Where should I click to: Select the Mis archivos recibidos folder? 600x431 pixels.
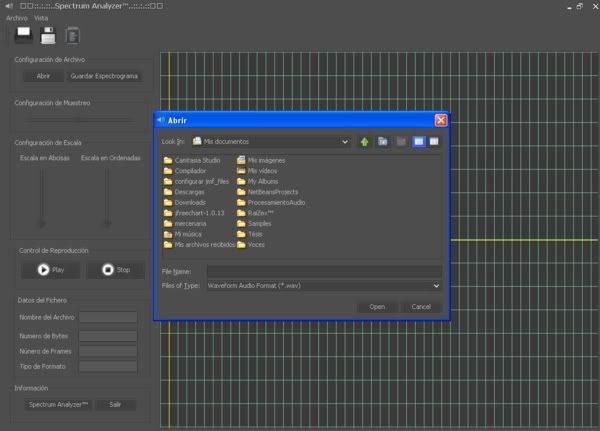click(x=199, y=245)
